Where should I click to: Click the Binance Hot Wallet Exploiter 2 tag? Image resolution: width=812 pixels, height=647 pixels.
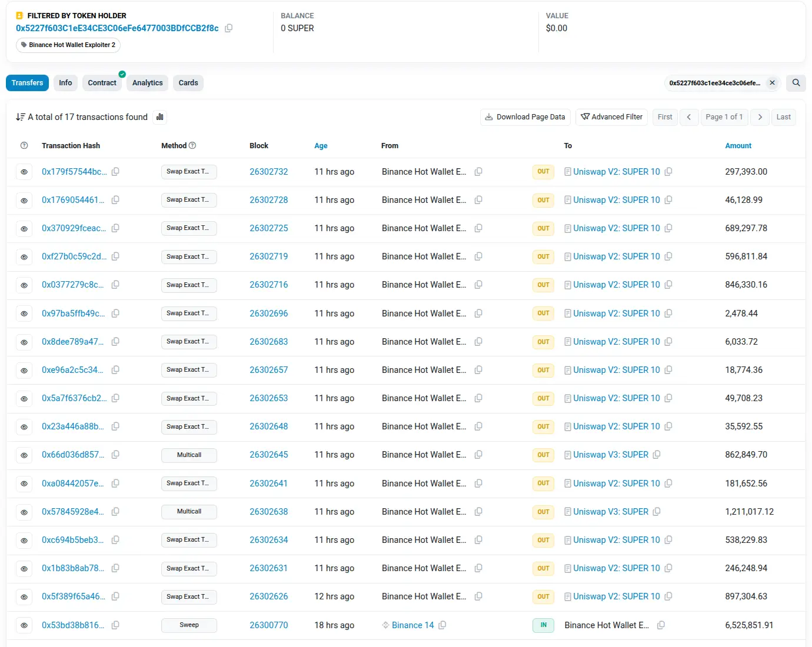[x=68, y=45]
